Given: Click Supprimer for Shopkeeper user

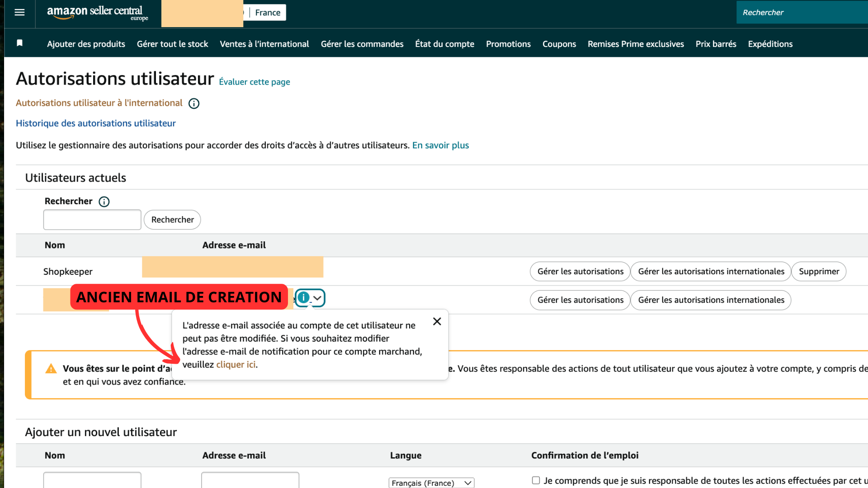Looking at the screenshot, I should [819, 272].
